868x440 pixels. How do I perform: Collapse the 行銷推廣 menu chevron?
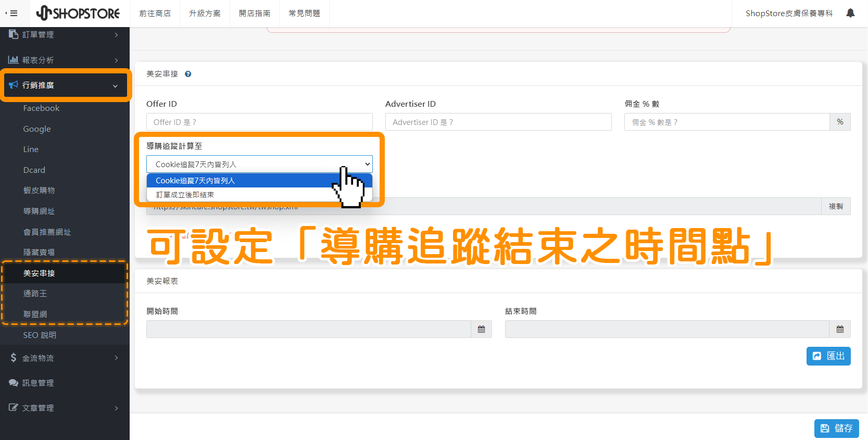point(115,86)
